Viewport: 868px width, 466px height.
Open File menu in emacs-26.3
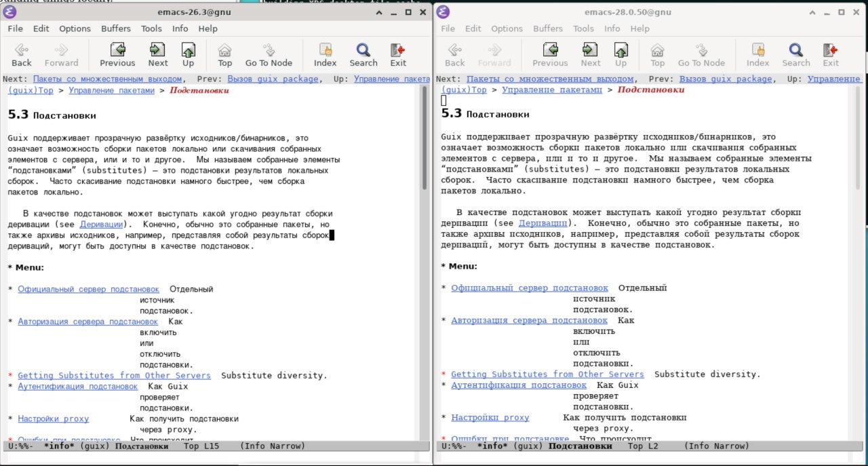(x=15, y=28)
